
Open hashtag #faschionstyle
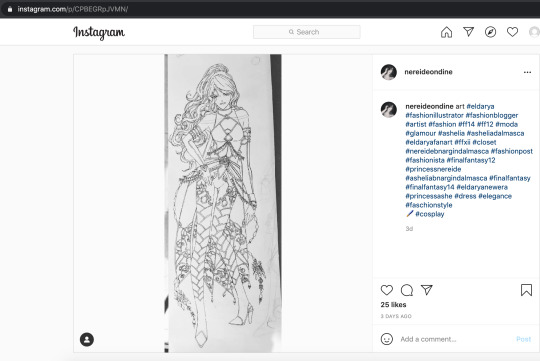tap(429, 205)
